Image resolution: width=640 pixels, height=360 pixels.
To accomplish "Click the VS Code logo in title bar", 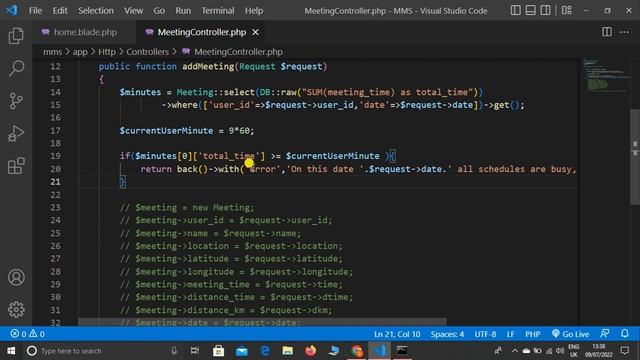I will (12, 10).
